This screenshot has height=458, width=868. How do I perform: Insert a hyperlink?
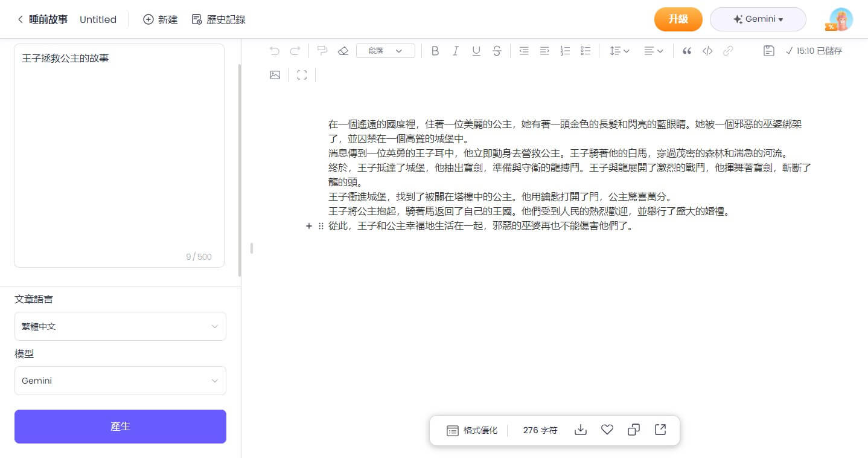click(x=728, y=51)
